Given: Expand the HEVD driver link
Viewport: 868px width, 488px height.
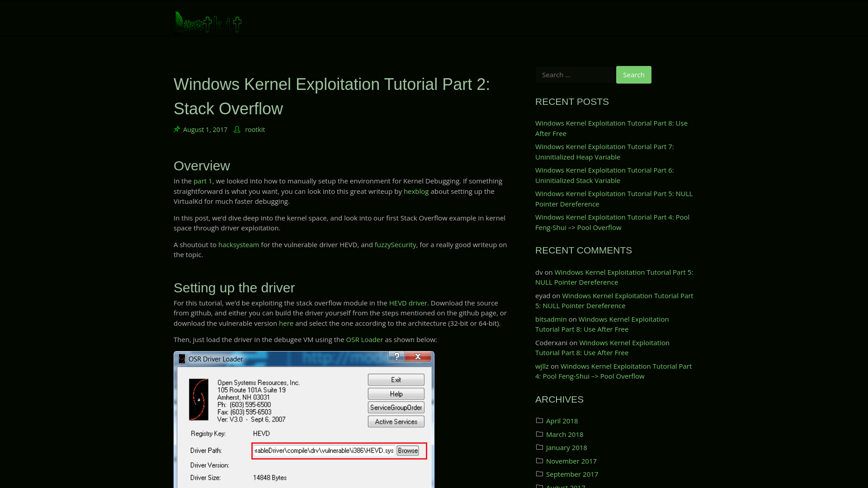Looking at the screenshot, I should coord(408,302).
